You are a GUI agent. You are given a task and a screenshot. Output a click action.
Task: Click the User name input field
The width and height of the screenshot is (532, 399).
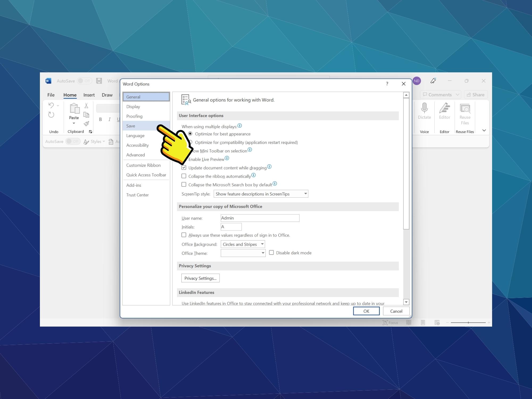(x=260, y=218)
